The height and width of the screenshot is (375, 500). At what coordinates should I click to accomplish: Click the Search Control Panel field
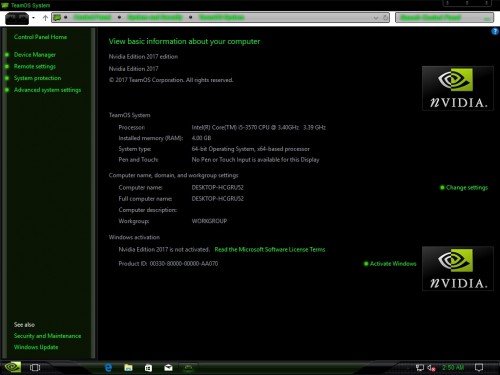[444, 18]
